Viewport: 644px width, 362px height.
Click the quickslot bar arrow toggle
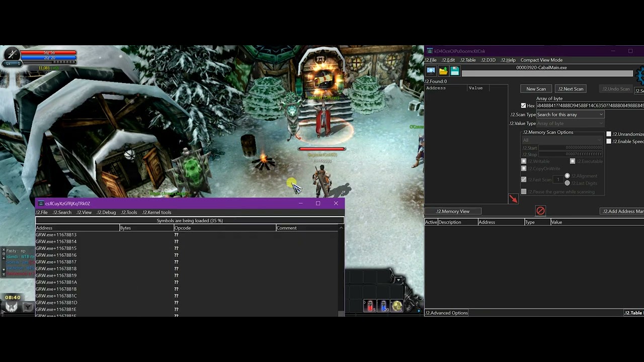tap(398, 280)
